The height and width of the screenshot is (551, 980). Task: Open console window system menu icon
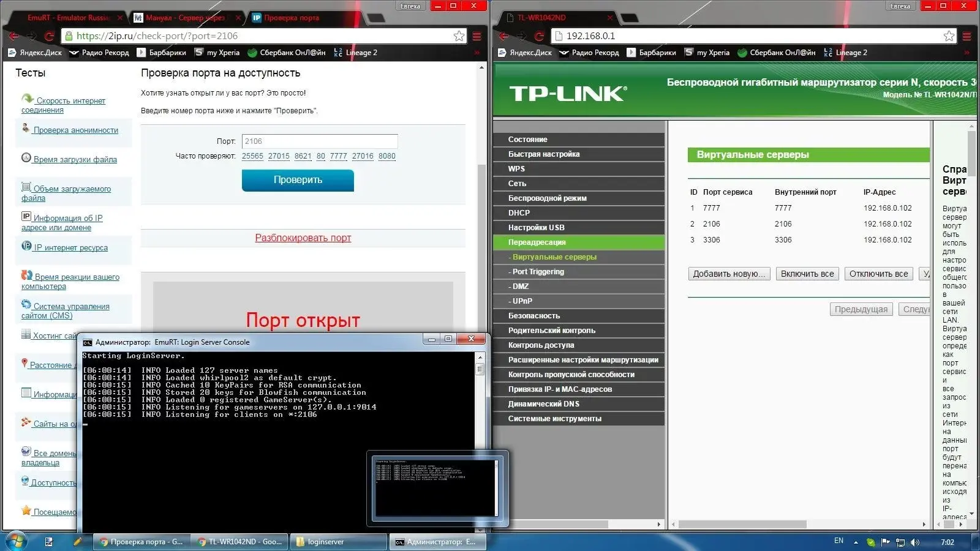[x=88, y=342]
